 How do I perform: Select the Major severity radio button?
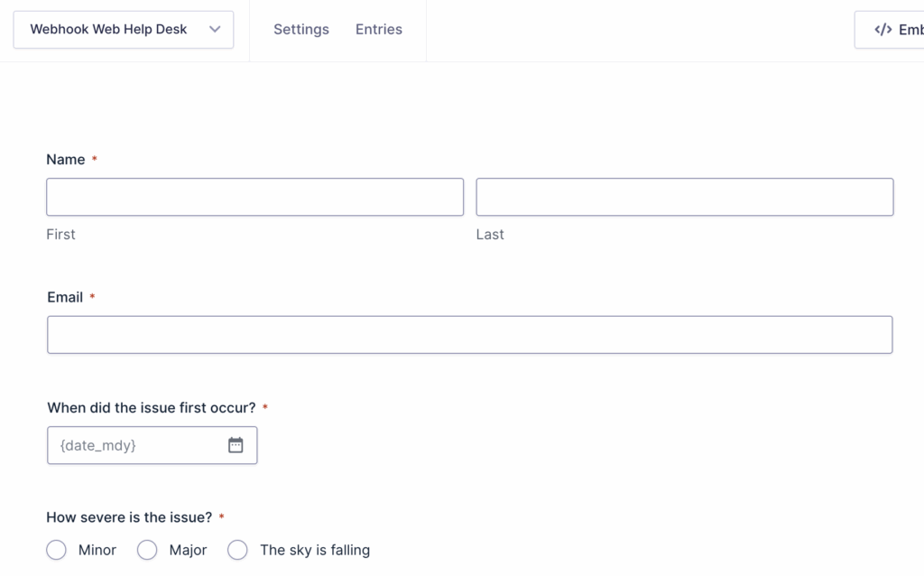[147, 550]
